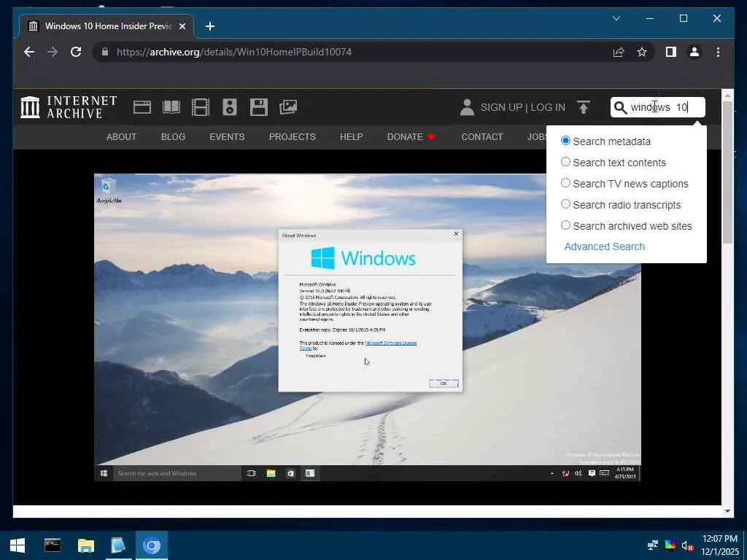The height and width of the screenshot is (560, 747).
Task: Go back with the browser back arrow
Action: 29,52
